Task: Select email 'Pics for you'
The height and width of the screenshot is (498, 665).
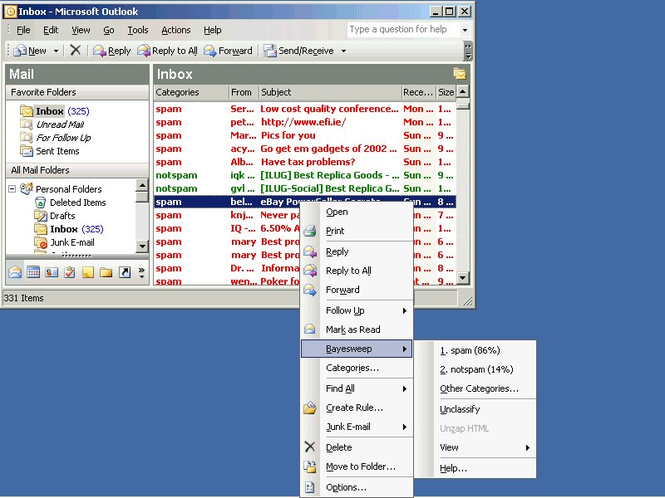Action: click(305, 135)
